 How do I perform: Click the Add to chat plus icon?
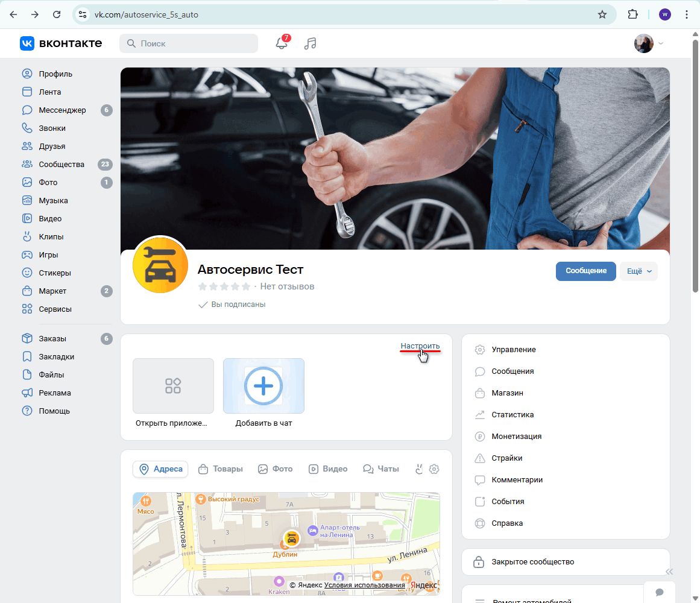[x=263, y=386]
